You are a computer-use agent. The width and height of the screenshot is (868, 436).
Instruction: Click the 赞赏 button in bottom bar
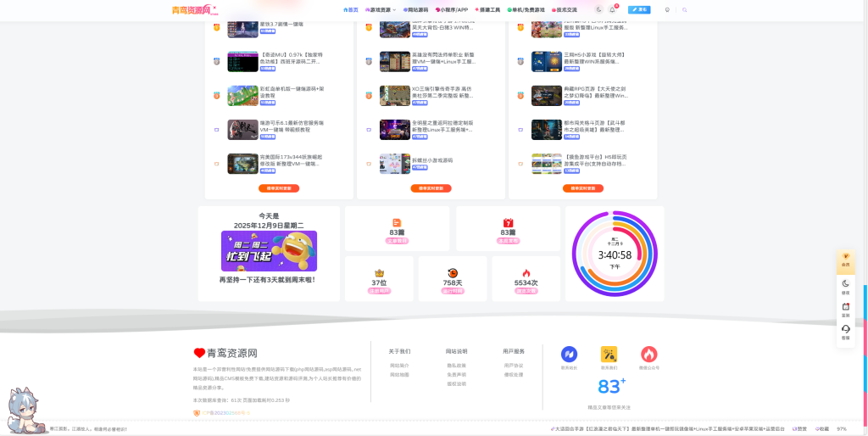tap(800, 429)
